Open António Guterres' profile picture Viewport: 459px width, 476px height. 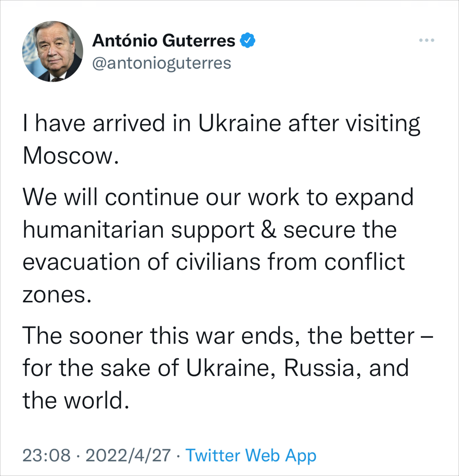pos(52,52)
